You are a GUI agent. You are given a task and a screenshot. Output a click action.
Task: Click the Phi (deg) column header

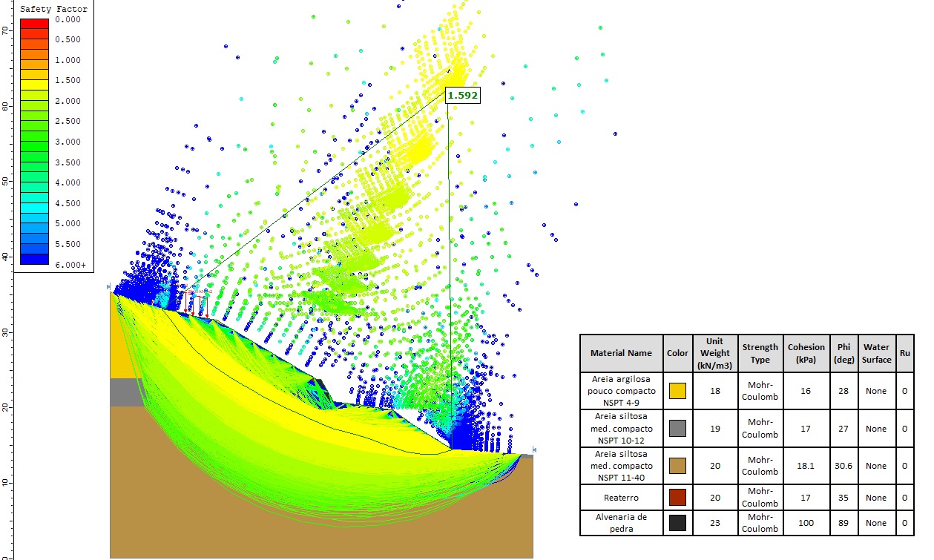coord(843,353)
